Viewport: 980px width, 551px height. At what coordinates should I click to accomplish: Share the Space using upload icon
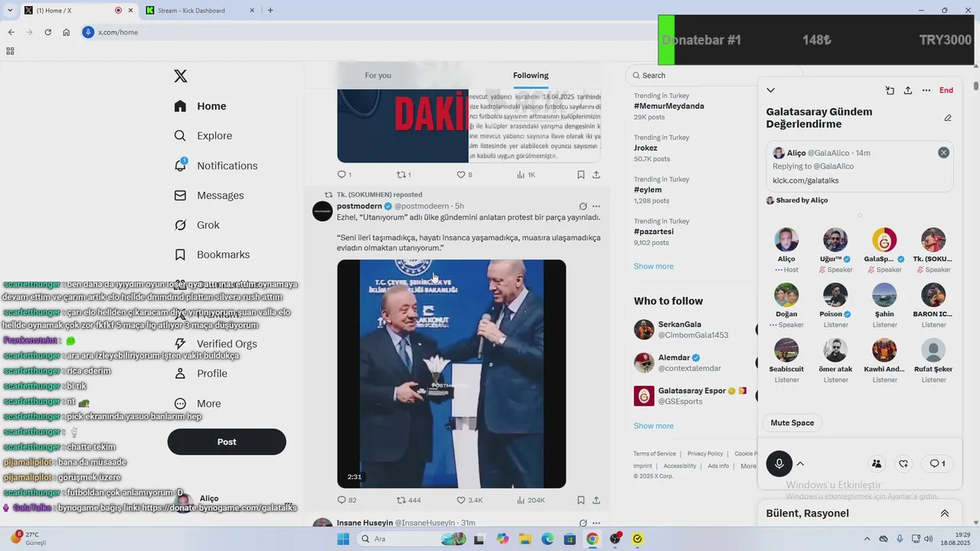coord(908,90)
